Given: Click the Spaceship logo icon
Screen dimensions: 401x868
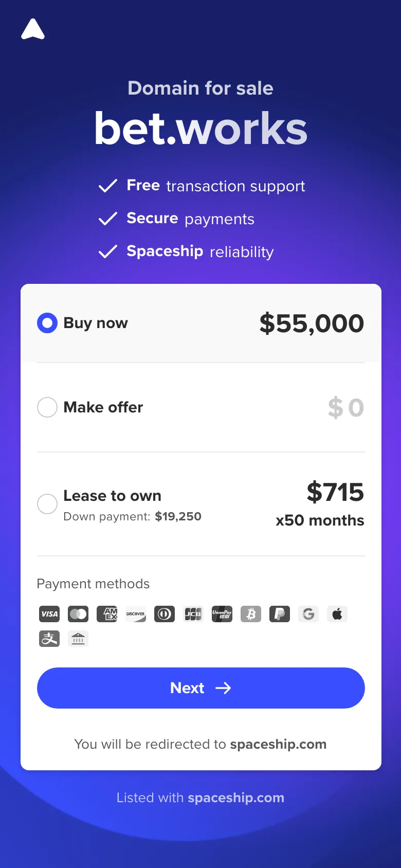Looking at the screenshot, I should (33, 29).
